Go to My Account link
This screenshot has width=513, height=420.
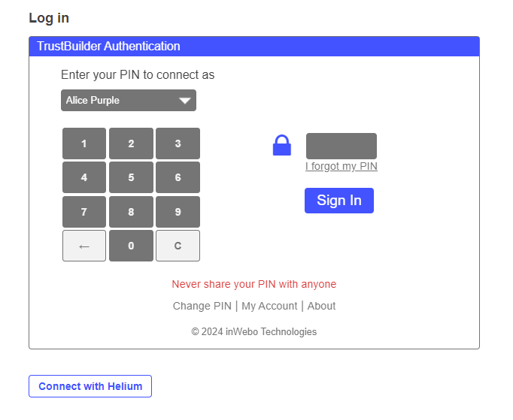(269, 306)
